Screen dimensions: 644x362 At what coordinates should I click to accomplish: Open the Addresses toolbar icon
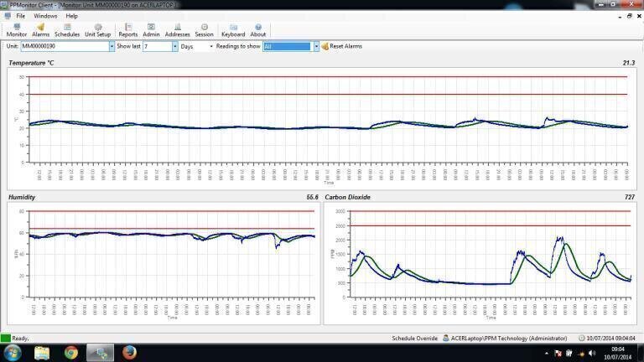(178, 30)
